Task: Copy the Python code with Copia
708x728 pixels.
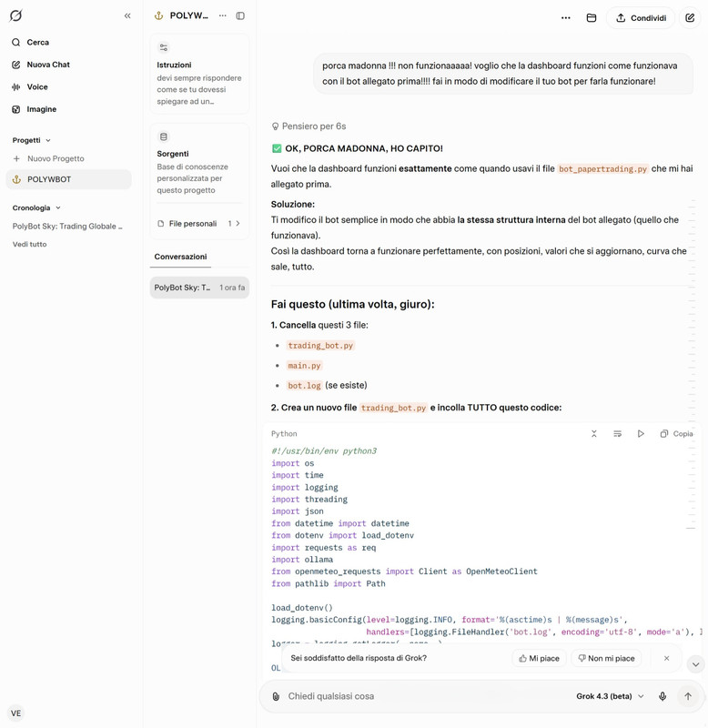Action: click(676, 434)
